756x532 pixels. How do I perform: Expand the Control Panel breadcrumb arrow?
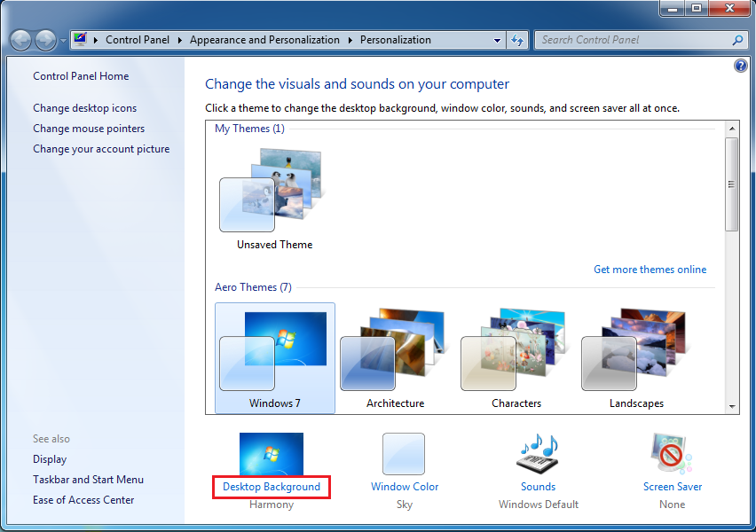[x=179, y=40]
